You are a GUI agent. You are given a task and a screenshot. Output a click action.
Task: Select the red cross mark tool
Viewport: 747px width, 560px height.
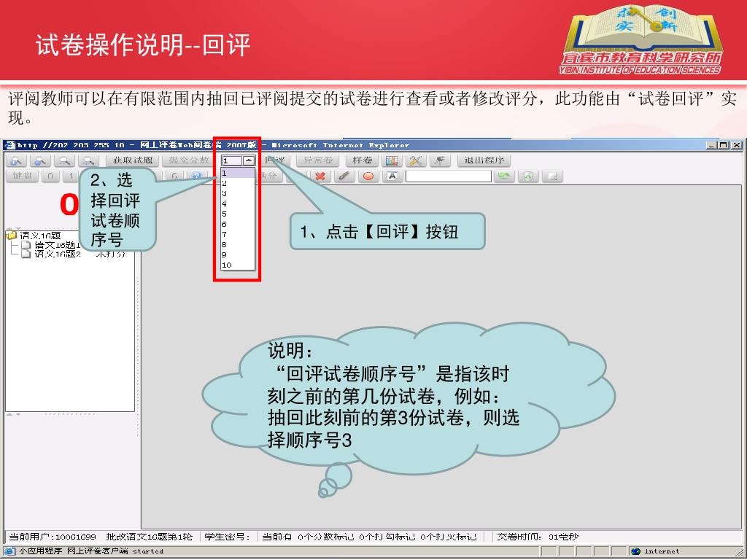[x=320, y=176]
